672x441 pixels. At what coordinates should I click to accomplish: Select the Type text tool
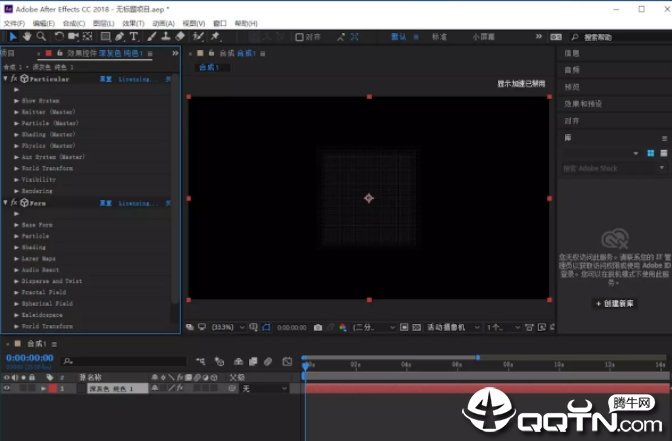point(134,37)
